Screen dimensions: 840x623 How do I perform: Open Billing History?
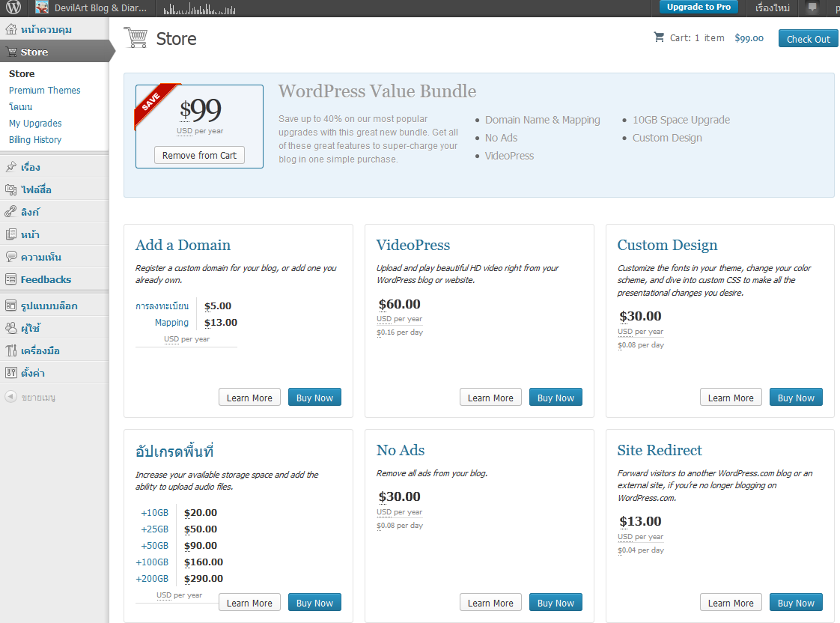coord(35,140)
